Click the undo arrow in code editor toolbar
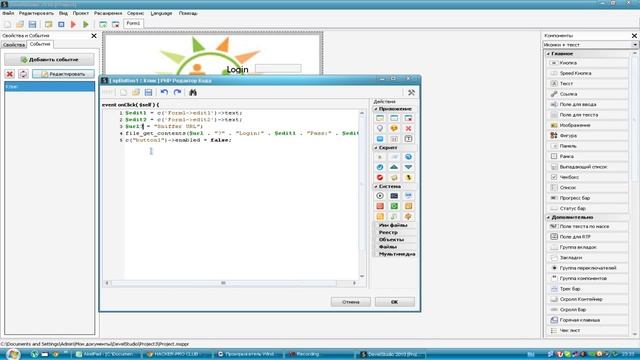This screenshot has height=360, width=640. (x=164, y=92)
